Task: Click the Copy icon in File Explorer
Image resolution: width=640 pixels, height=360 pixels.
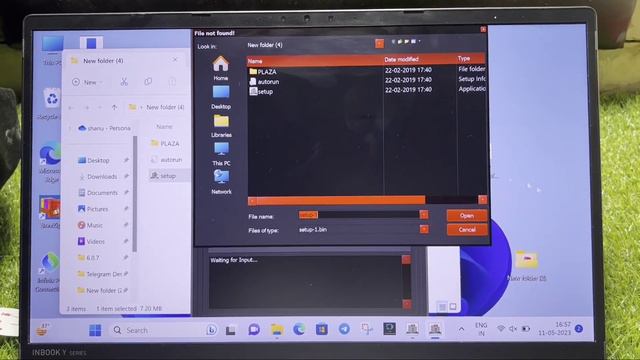Action: tap(148, 82)
